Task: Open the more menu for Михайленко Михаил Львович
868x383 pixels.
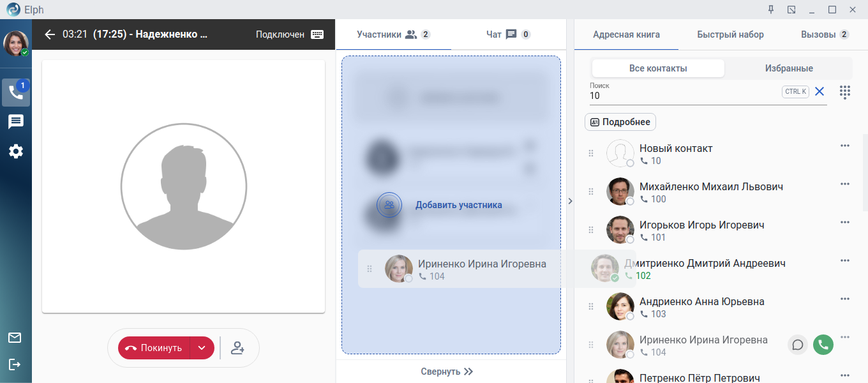Action: (845, 184)
